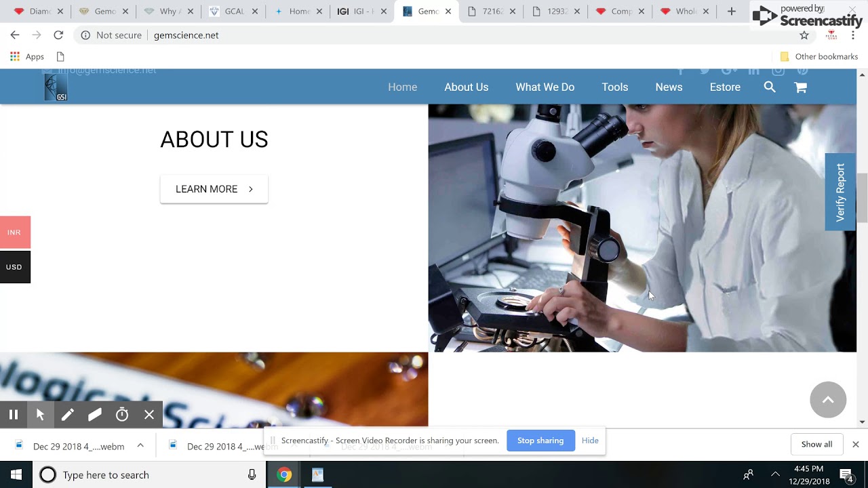Switch currency to USD
This screenshot has height=488, width=868.
(15, 267)
